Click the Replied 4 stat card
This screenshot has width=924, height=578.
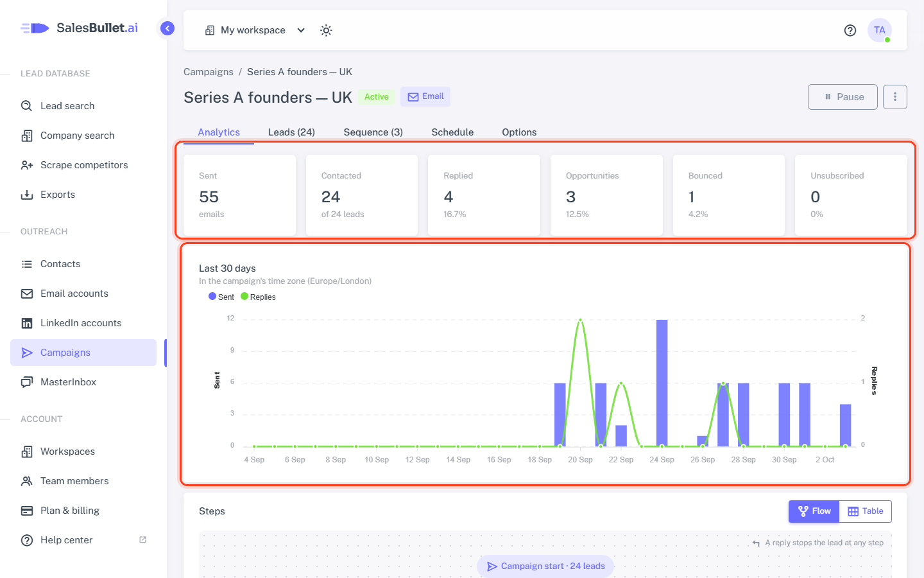[484, 195]
